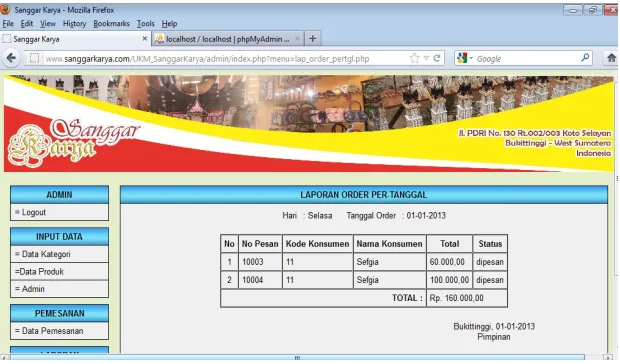Click the PEMESANAN panel header

pos(59,313)
